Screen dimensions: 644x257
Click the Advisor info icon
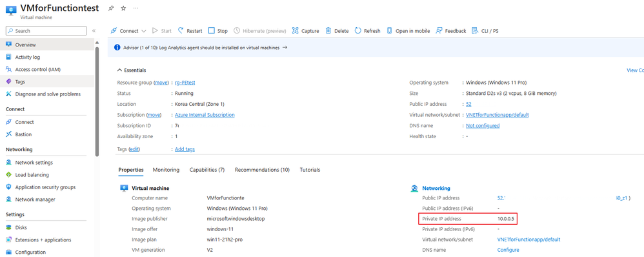[x=117, y=48]
